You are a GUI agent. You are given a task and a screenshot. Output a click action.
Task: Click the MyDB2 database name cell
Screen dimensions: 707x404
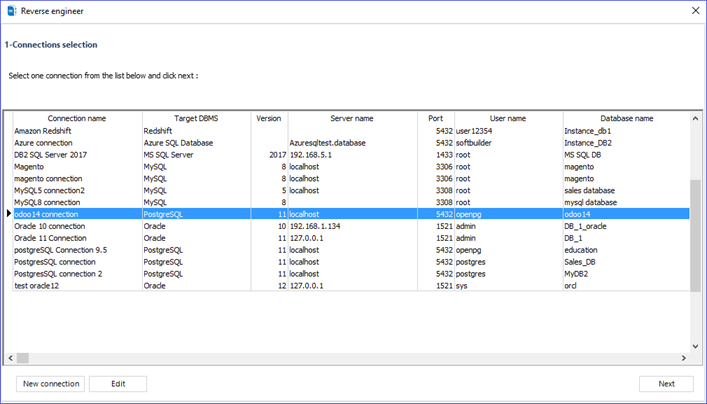click(x=626, y=274)
